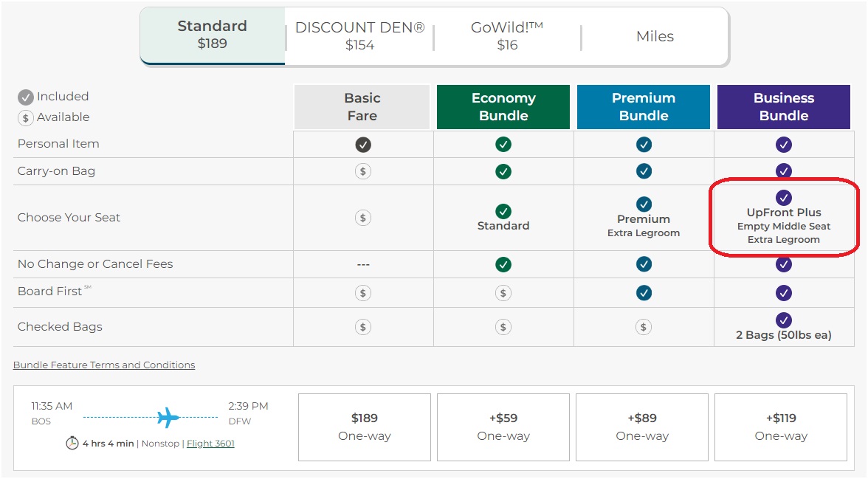Click Basic Fare Checked Bags dollar icon
This screenshot has width=868, height=479.
pyautogui.click(x=362, y=327)
